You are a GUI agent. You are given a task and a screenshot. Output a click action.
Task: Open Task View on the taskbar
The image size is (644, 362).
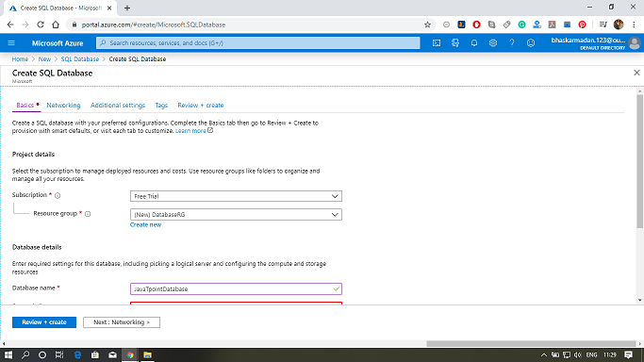(x=59, y=355)
